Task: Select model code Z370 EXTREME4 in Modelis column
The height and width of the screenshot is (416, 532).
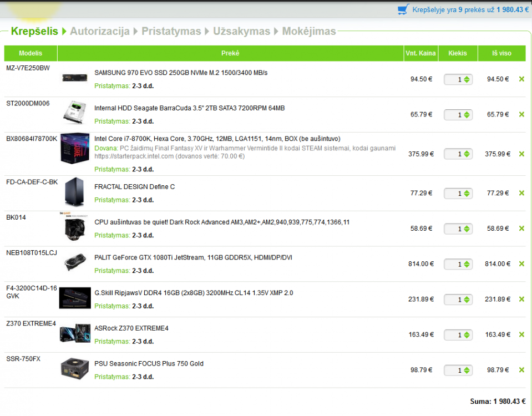Action: (x=31, y=323)
